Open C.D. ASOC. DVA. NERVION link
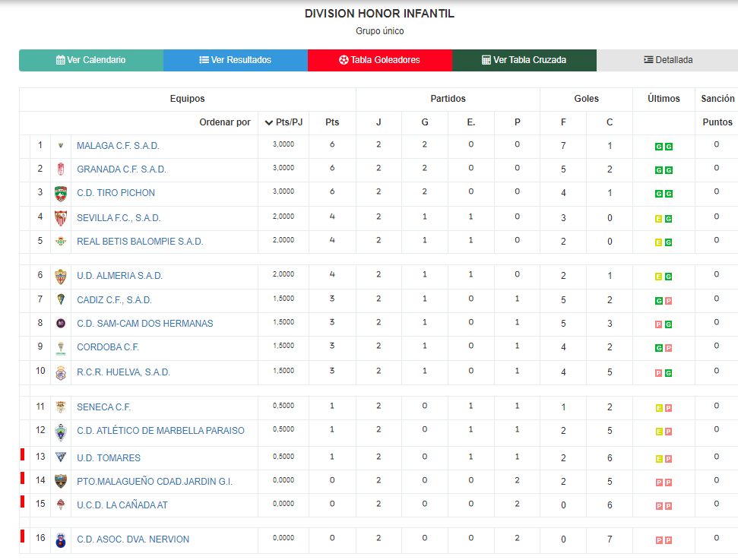Screen dimensions: 738x560 [133, 539]
